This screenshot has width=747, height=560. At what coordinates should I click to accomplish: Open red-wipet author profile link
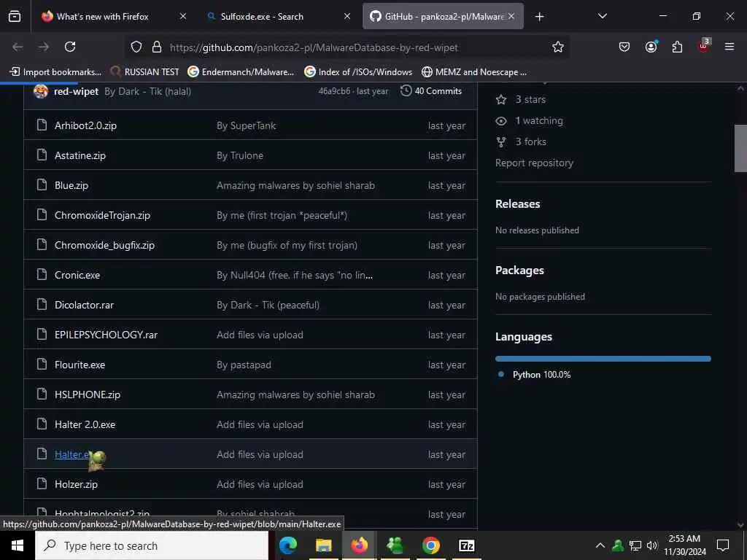(x=76, y=91)
